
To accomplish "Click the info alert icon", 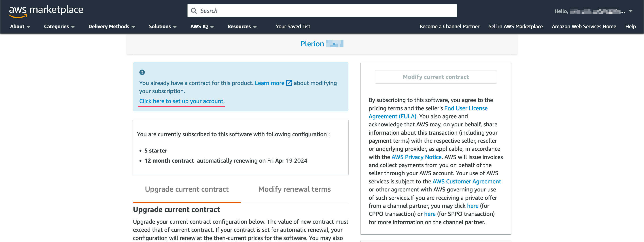I will coord(142,72).
